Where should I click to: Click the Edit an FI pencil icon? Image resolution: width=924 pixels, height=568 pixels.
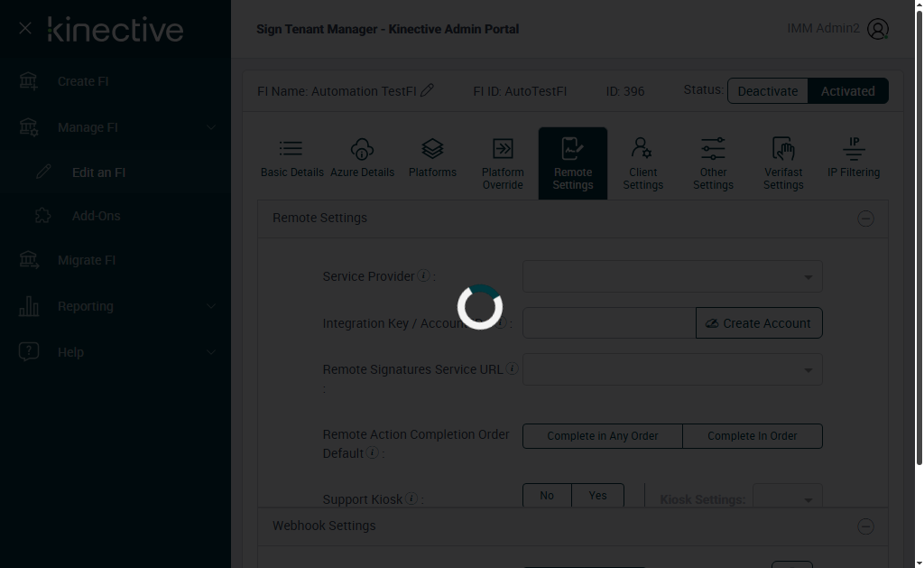43,172
